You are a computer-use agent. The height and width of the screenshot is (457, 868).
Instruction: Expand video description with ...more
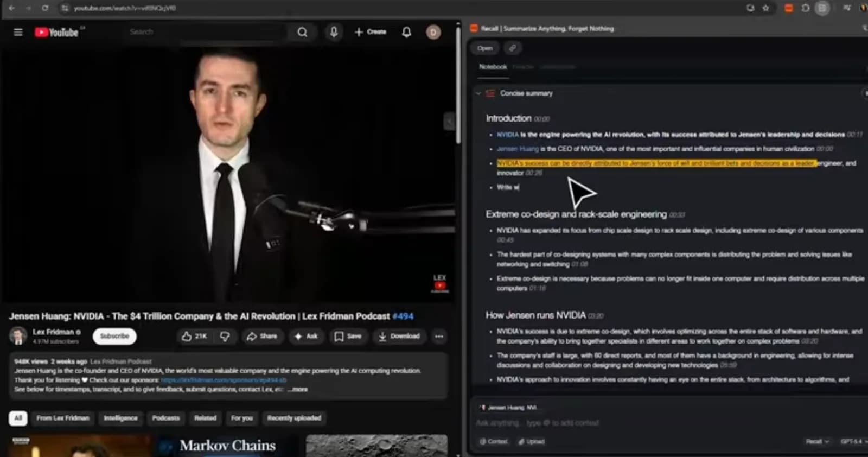(x=298, y=390)
